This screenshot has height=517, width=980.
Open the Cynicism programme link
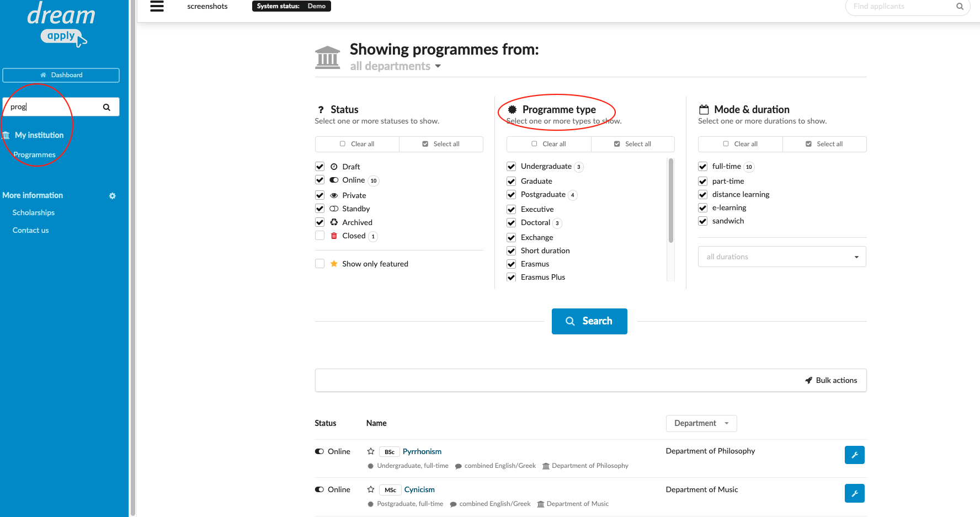click(419, 489)
